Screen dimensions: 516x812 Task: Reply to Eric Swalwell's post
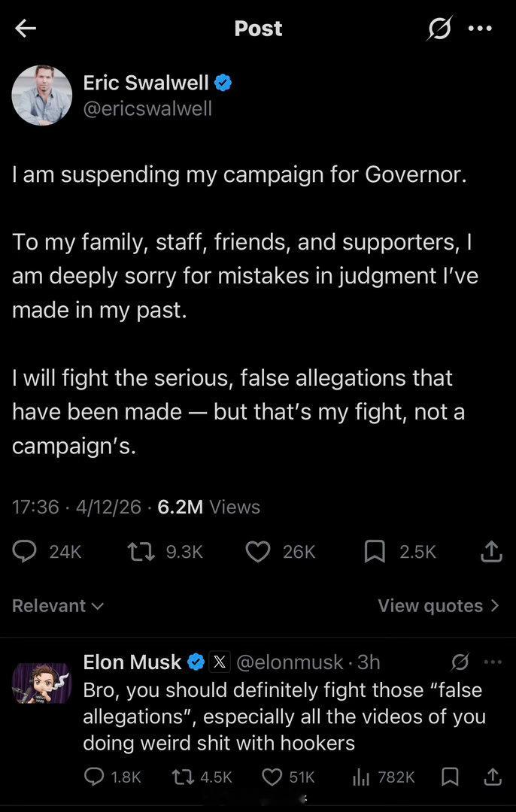(x=25, y=551)
